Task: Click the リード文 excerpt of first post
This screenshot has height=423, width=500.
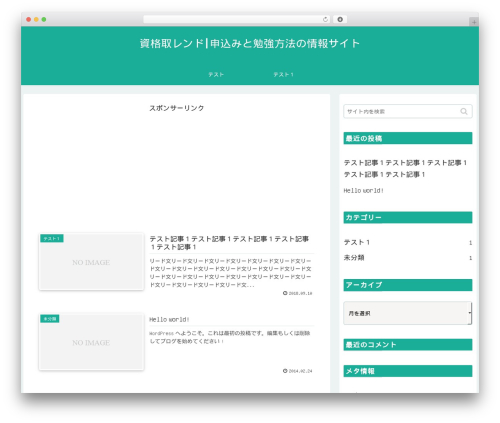Action: click(x=231, y=273)
